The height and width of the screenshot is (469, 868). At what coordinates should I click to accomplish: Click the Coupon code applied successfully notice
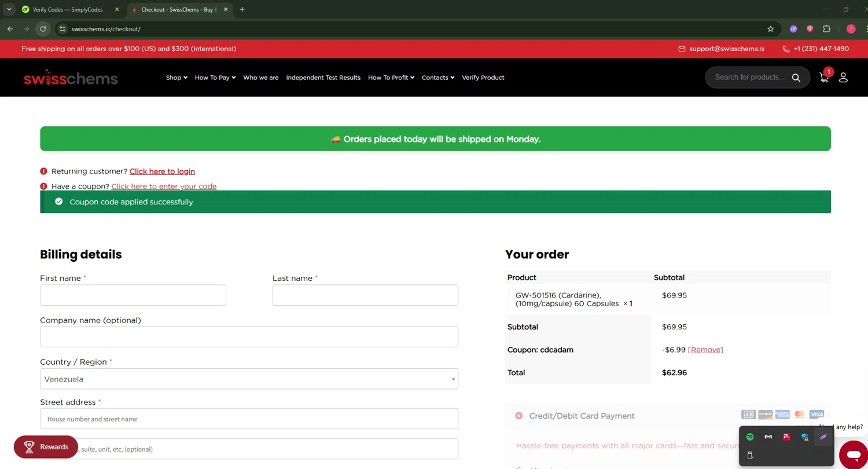pyautogui.click(x=435, y=202)
